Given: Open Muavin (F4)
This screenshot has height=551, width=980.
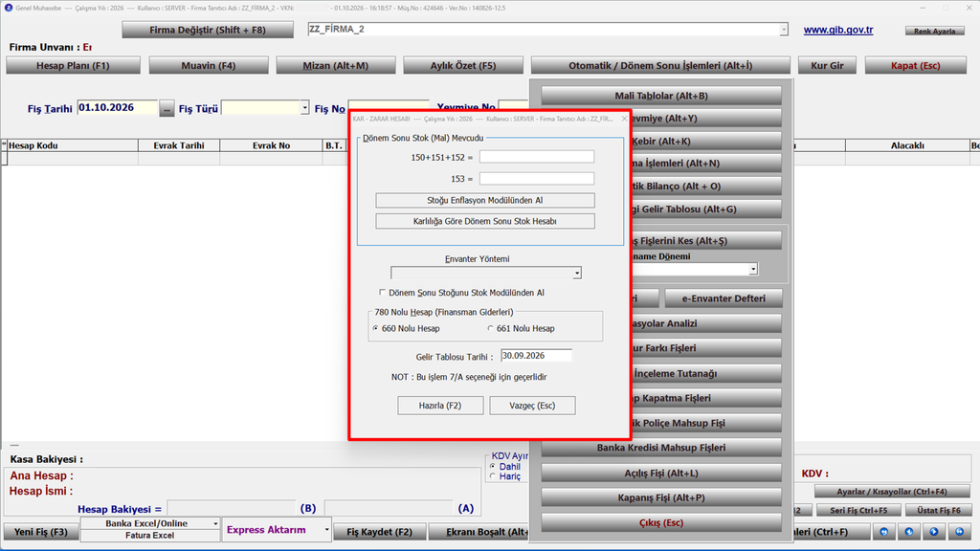Looking at the screenshot, I should coord(209,66).
